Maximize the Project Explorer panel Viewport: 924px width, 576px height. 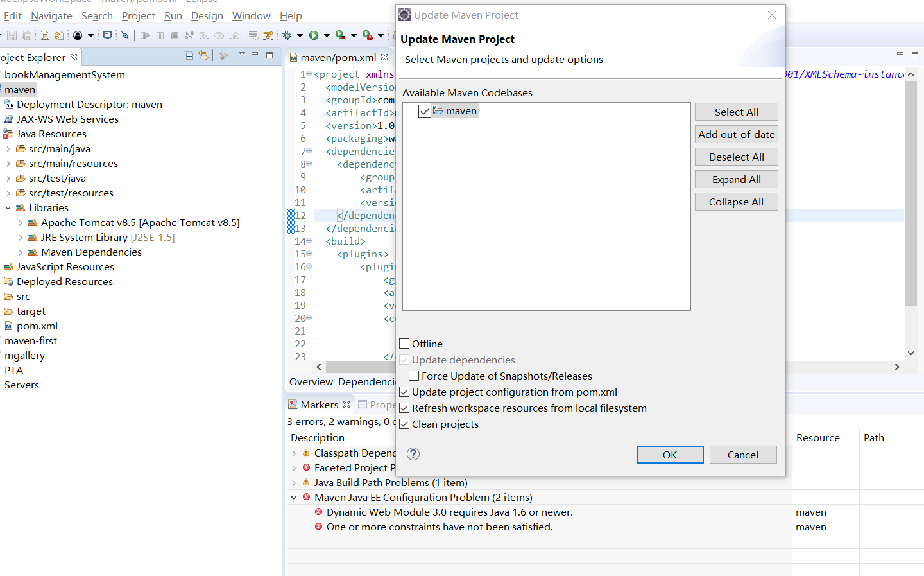[x=269, y=55]
